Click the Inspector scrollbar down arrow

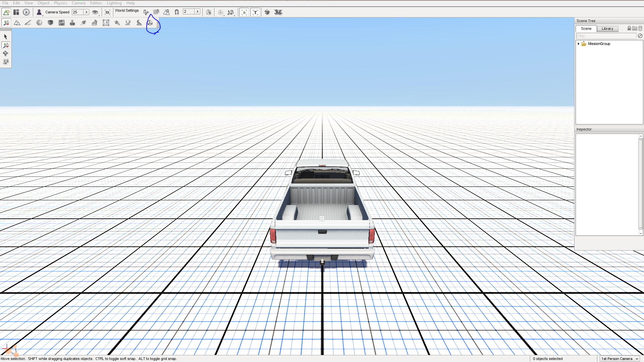pyautogui.click(x=641, y=234)
